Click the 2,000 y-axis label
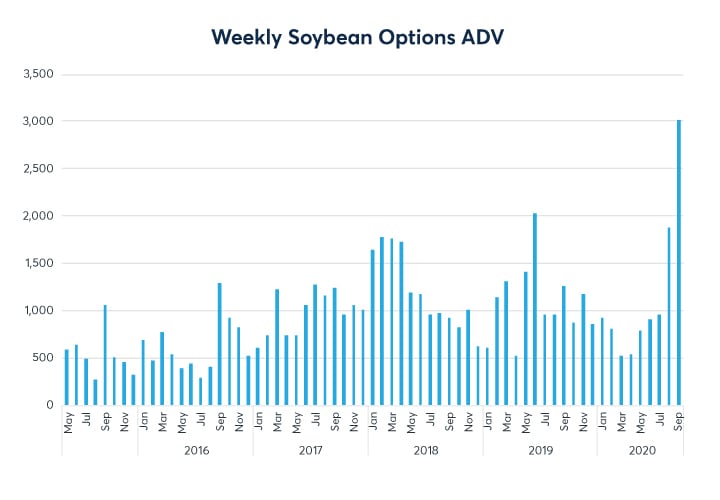The height and width of the screenshot is (500, 720). [37, 216]
